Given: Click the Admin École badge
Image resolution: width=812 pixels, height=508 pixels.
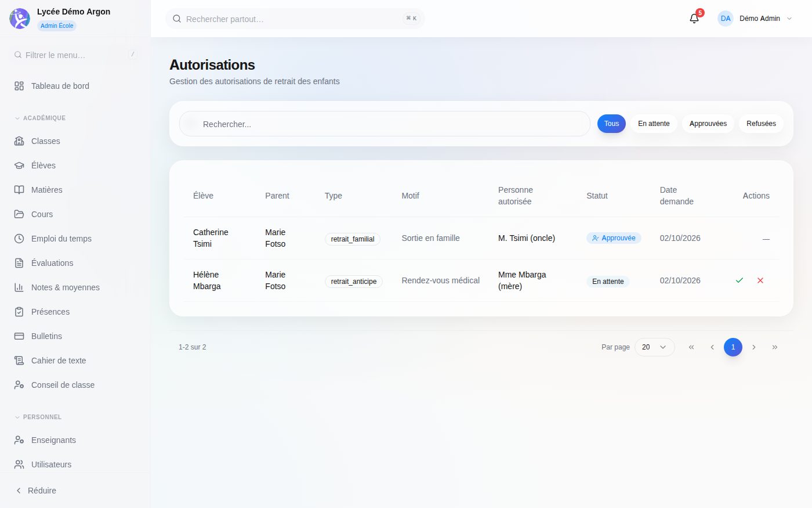Looking at the screenshot, I should point(57,26).
